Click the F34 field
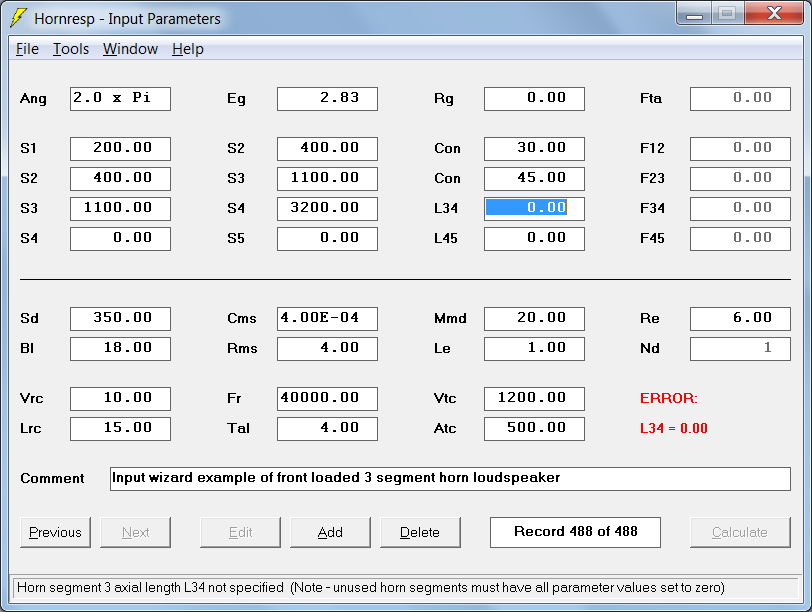812x612 pixels. pos(741,209)
